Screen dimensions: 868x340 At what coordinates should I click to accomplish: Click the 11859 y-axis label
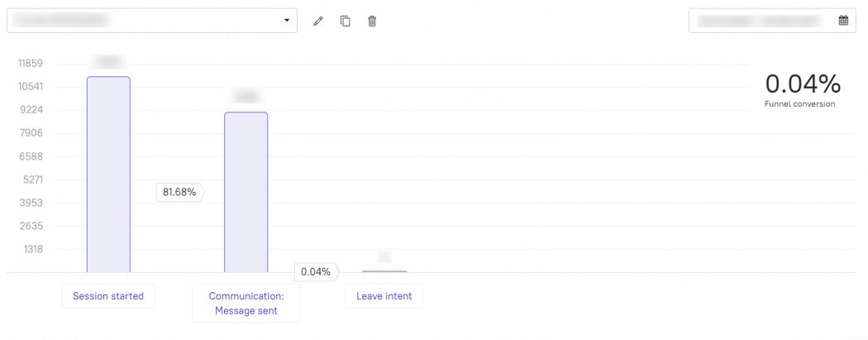(x=31, y=63)
